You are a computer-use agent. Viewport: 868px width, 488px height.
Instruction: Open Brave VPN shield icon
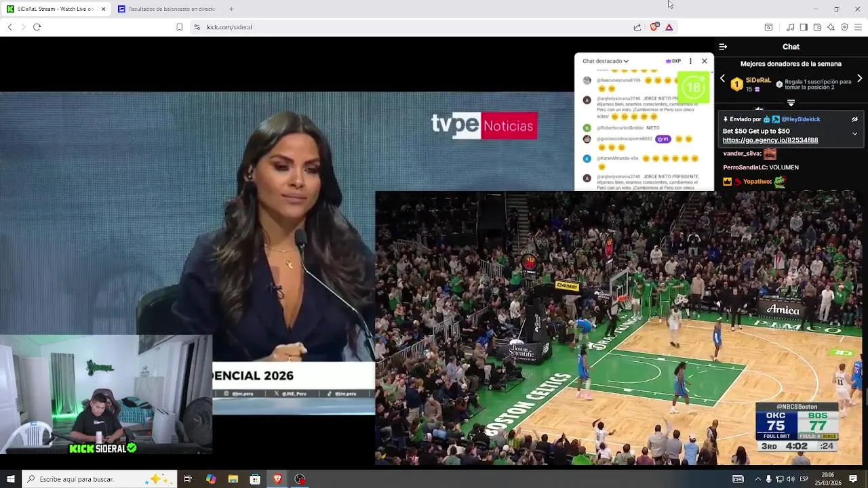coord(844,27)
